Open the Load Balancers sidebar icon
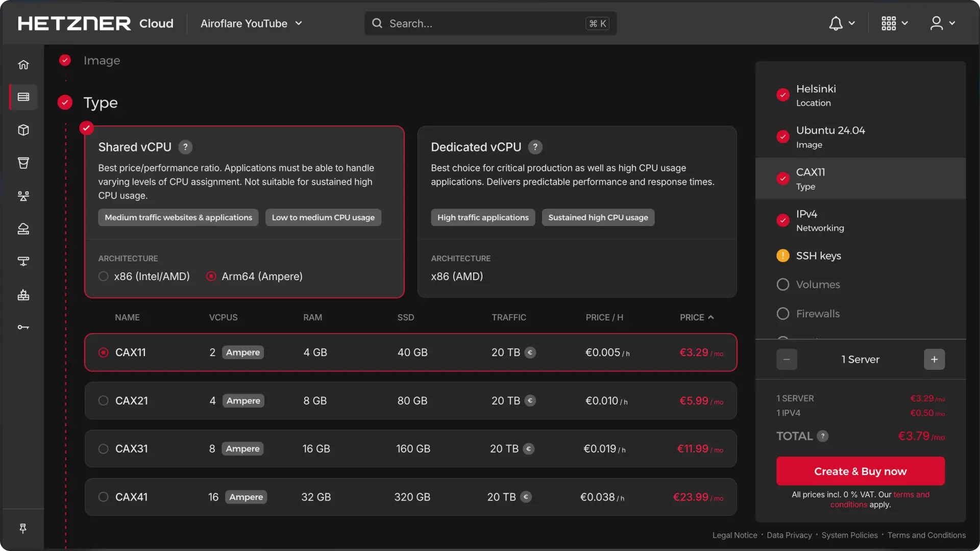 [x=23, y=196]
